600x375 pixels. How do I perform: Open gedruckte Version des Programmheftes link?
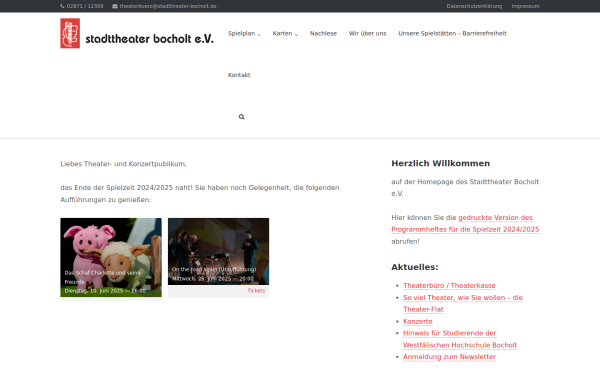465,223
